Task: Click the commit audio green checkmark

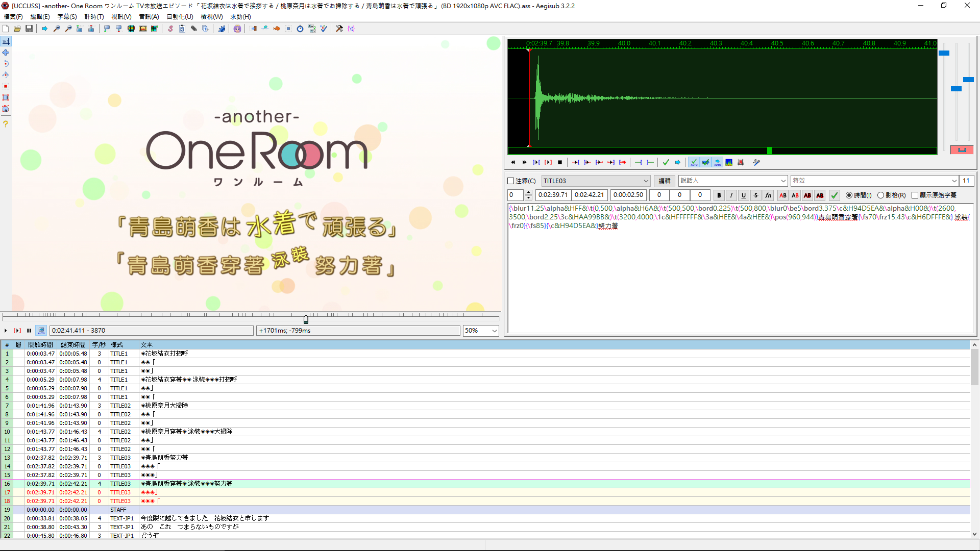Action: [666, 162]
